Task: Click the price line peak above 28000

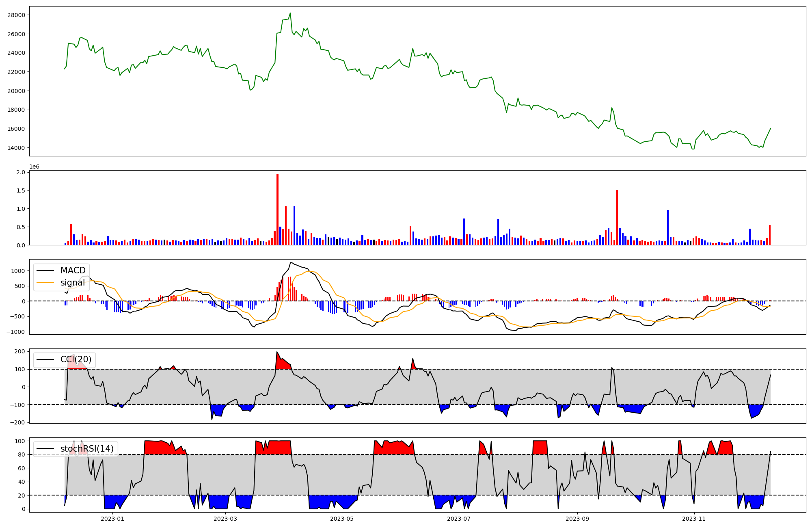Action: pos(290,13)
